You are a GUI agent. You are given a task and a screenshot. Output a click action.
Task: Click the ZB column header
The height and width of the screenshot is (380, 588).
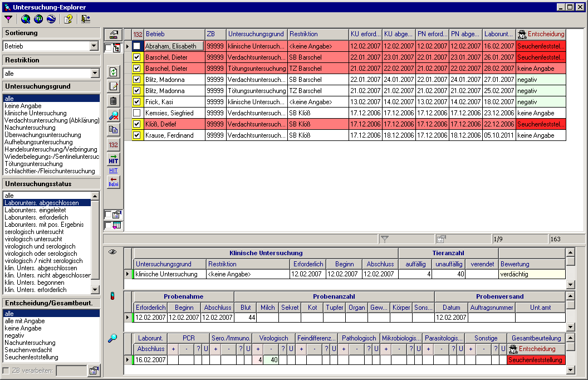pyautogui.click(x=215, y=34)
